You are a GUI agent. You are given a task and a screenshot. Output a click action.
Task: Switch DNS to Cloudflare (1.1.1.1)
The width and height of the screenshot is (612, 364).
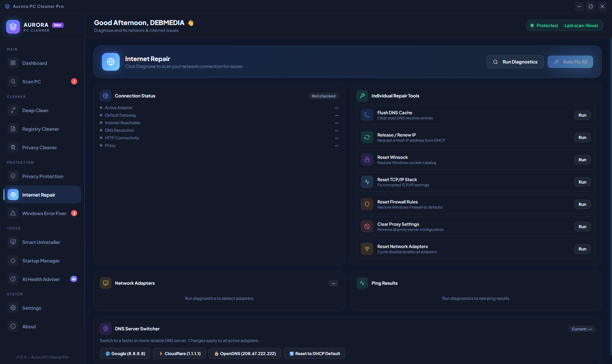179,354
